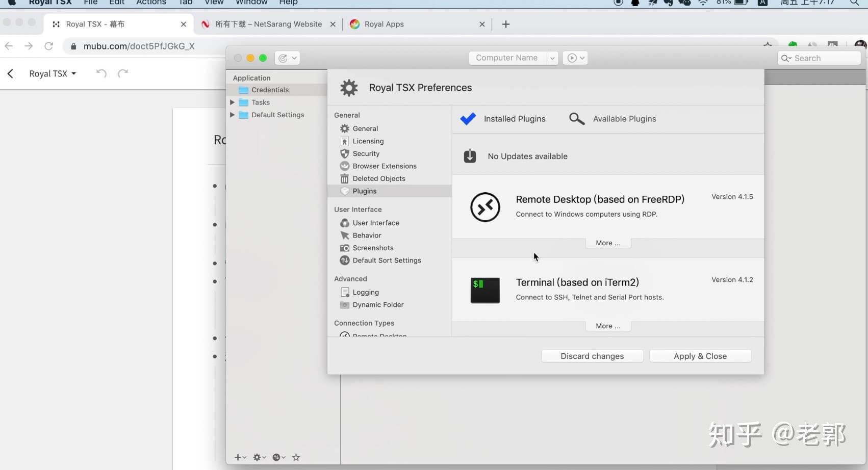868x470 pixels.
Task: Click the Dynamic Folder settings icon
Action: point(345,305)
